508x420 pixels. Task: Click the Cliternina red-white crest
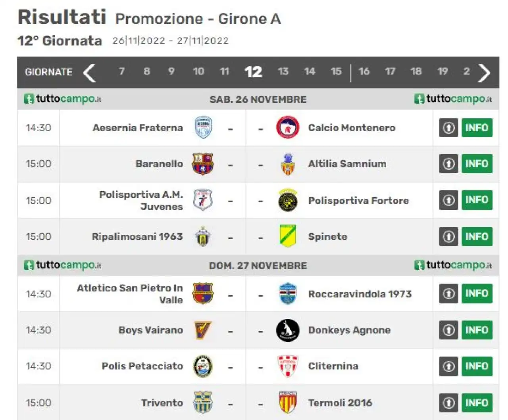point(287,366)
